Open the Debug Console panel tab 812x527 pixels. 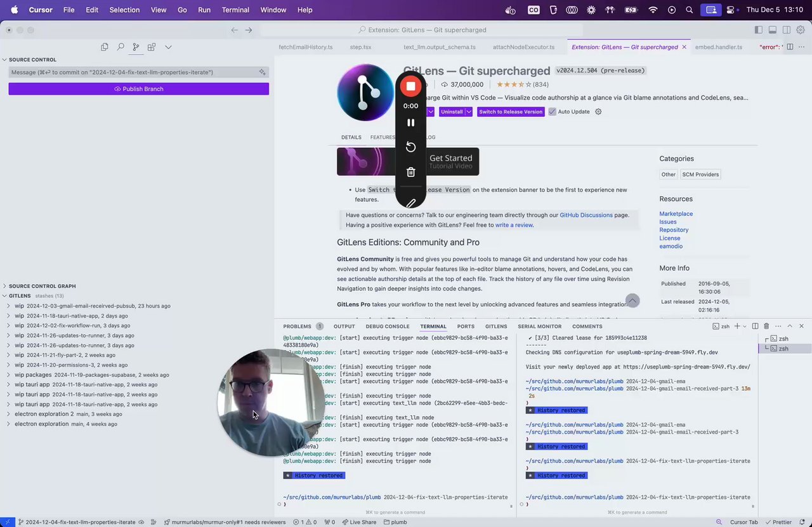[x=388, y=326]
